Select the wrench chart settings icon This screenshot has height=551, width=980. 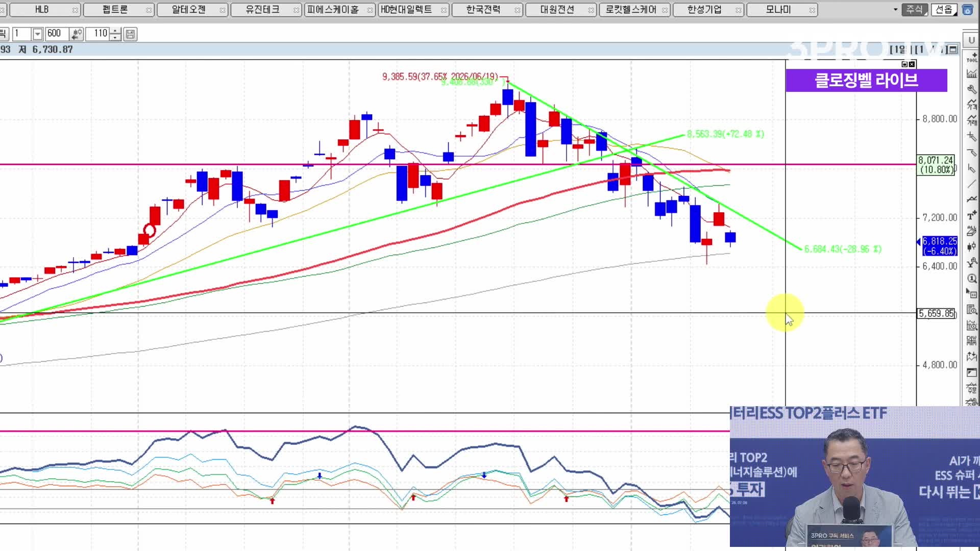point(972,89)
